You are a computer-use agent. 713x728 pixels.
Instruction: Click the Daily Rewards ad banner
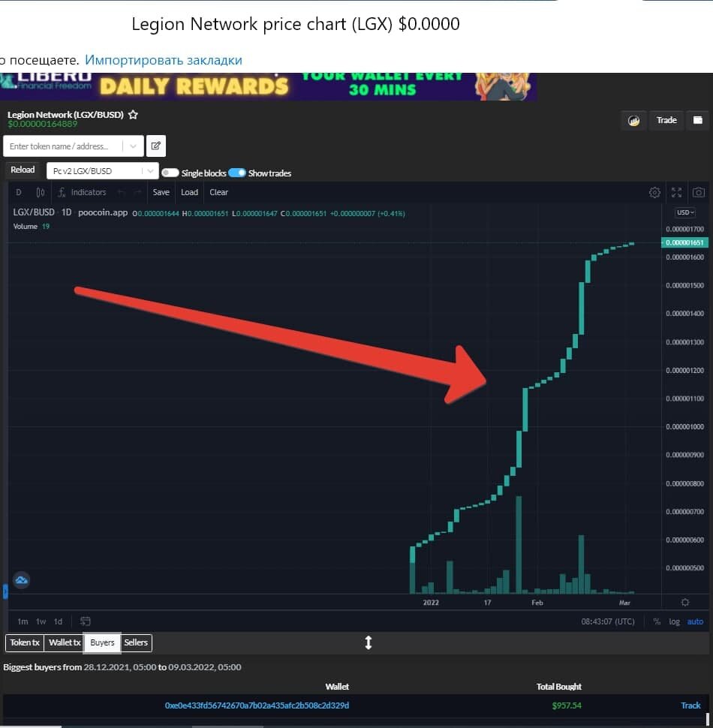coord(268,86)
